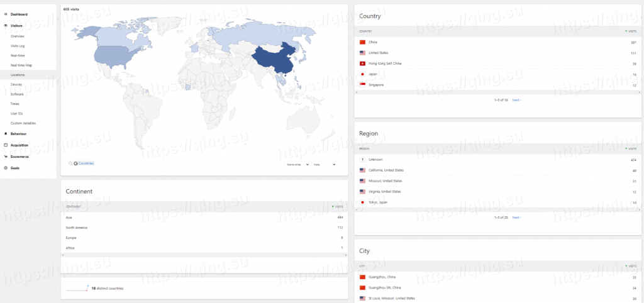Click the Goals icon in sidebar
The image size is (644, 303).
click(x=6, y=168)
